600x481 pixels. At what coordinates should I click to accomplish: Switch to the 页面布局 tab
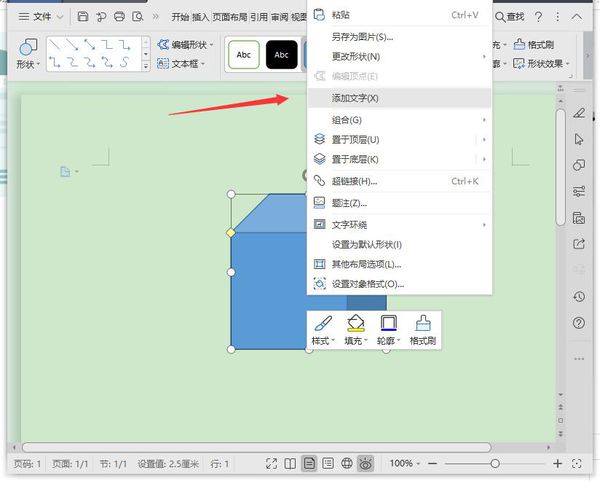click(x=230, y=17)
